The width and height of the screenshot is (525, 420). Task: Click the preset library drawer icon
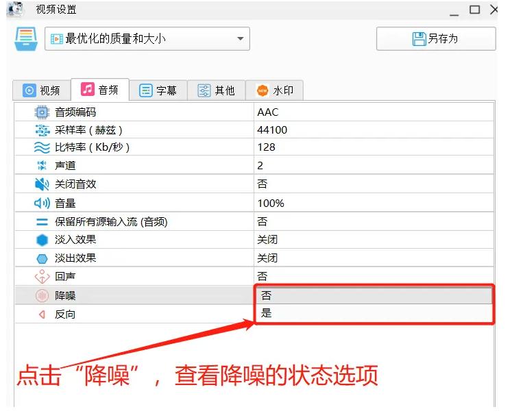pyautogui.click(x=26, y=39)
